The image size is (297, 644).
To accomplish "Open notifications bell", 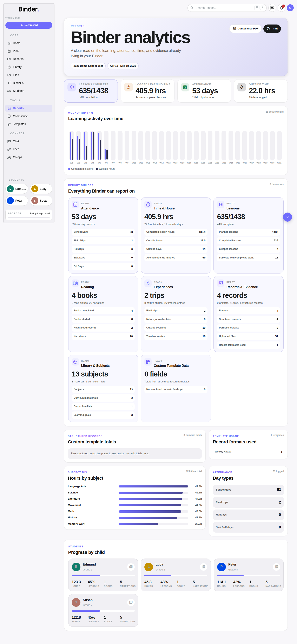I will [x=282, y=8].
